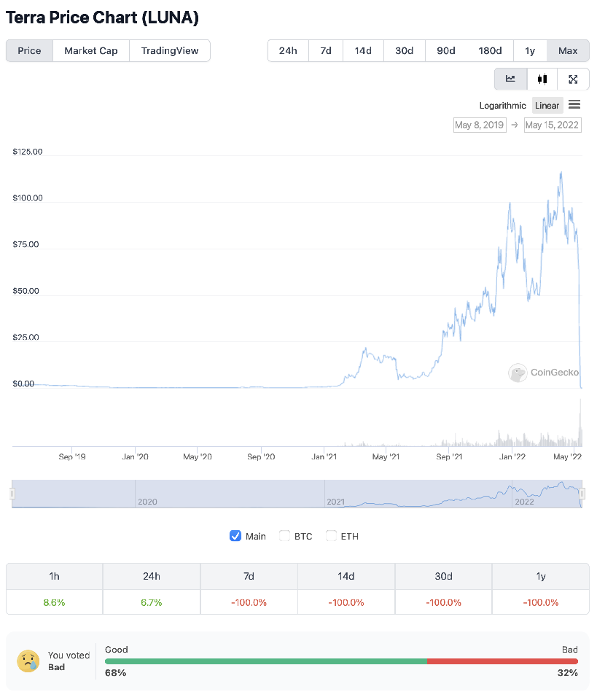597x700 pixels.
Task: Switch to candlestick chart icon
Action: point(542,79)
